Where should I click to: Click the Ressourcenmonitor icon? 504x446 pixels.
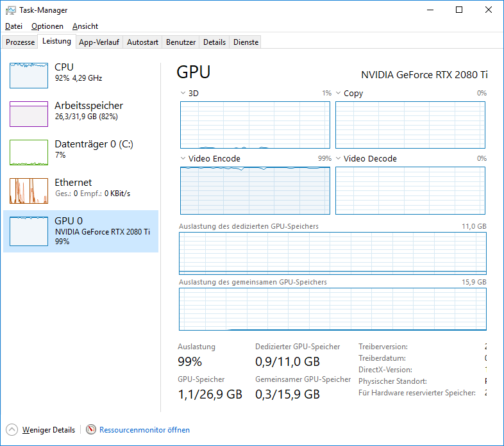click(x=91, y=430)
